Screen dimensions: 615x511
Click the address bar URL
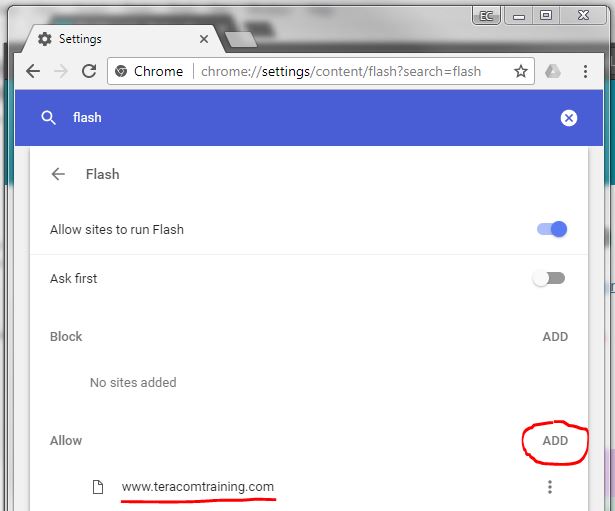tap(341, 71)
